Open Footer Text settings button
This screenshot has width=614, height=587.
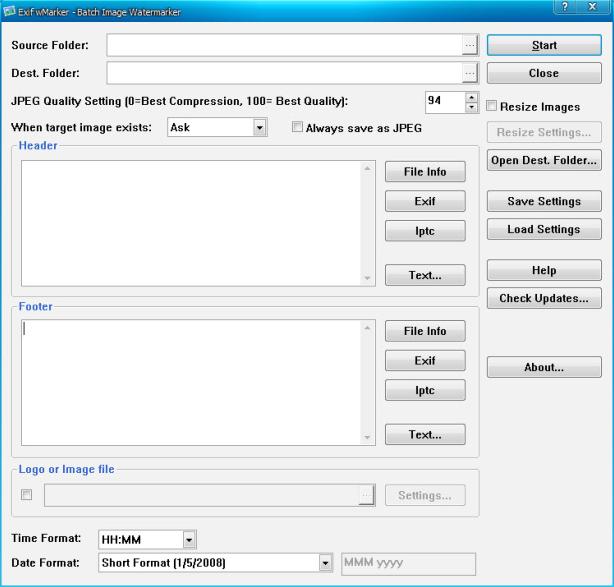pos(425,435)
